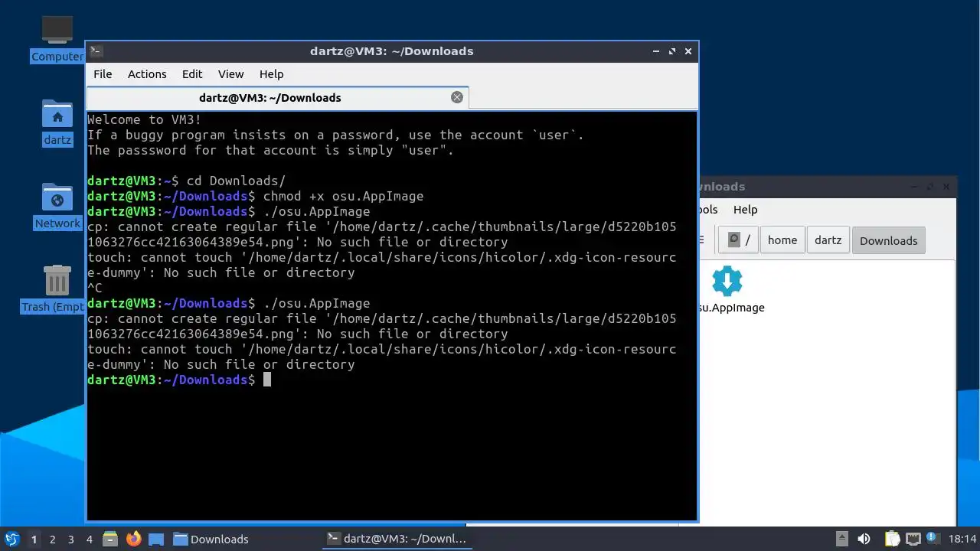Open the clipboard manager tray icon

coord(892,539)
